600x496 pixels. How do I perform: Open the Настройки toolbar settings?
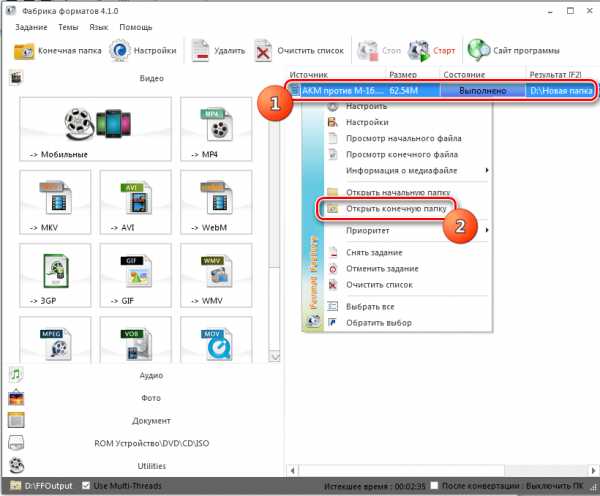coord(143,51)
